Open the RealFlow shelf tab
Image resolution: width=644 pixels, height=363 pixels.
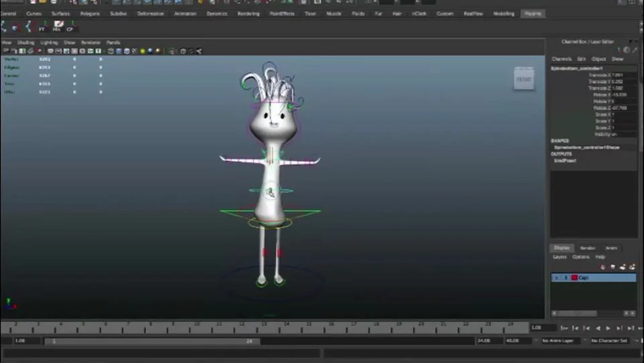point(473,13)
